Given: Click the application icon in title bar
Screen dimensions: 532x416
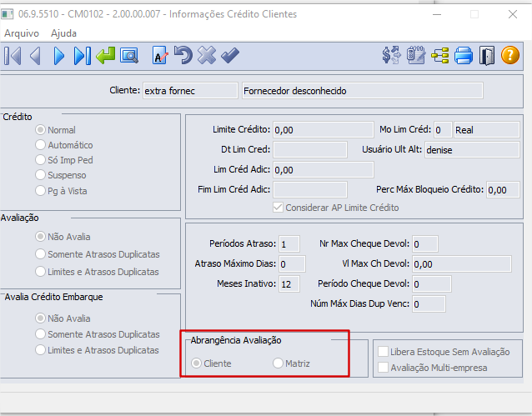Looking at the screenshot, I should [x=8, y=14].
